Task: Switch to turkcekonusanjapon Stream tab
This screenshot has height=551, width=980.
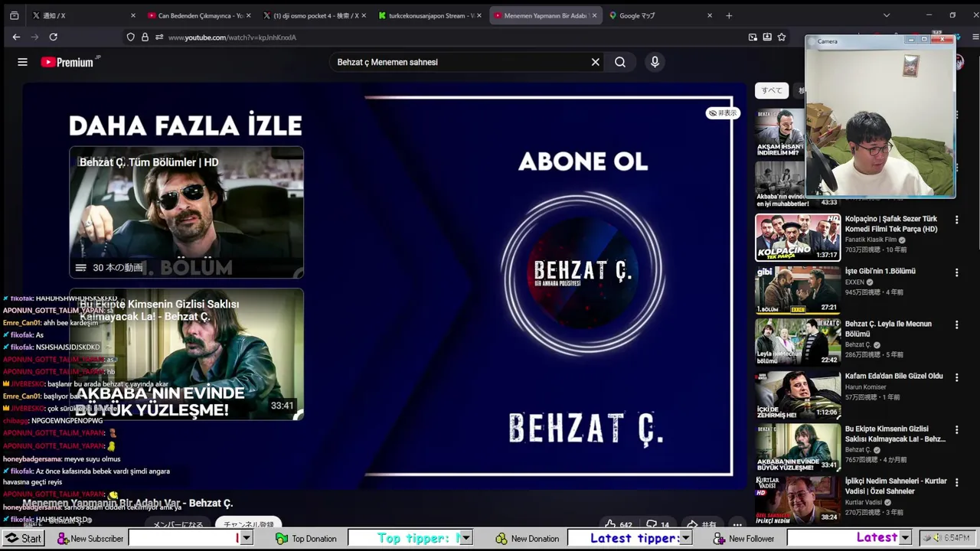Action: 430,15
